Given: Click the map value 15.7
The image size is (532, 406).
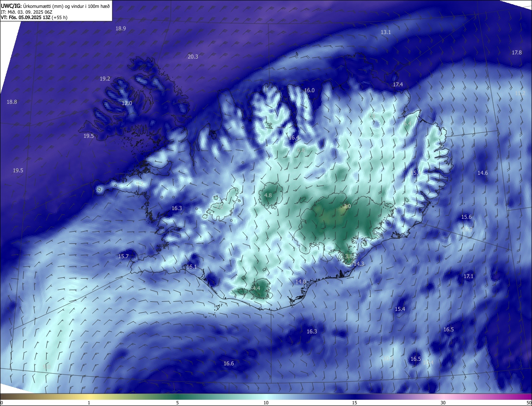Looking at the screenshot, I should tap(123, 256).
